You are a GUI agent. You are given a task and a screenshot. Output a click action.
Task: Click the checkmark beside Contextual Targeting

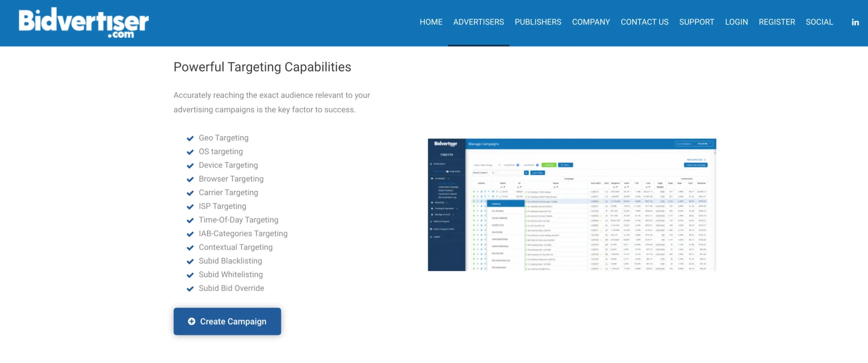pos(190,248)
